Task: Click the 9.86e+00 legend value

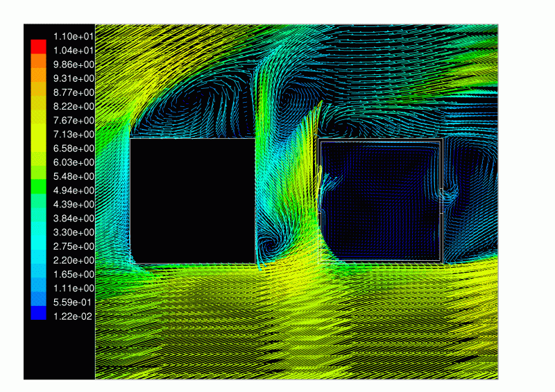Action: pos(74,65)
